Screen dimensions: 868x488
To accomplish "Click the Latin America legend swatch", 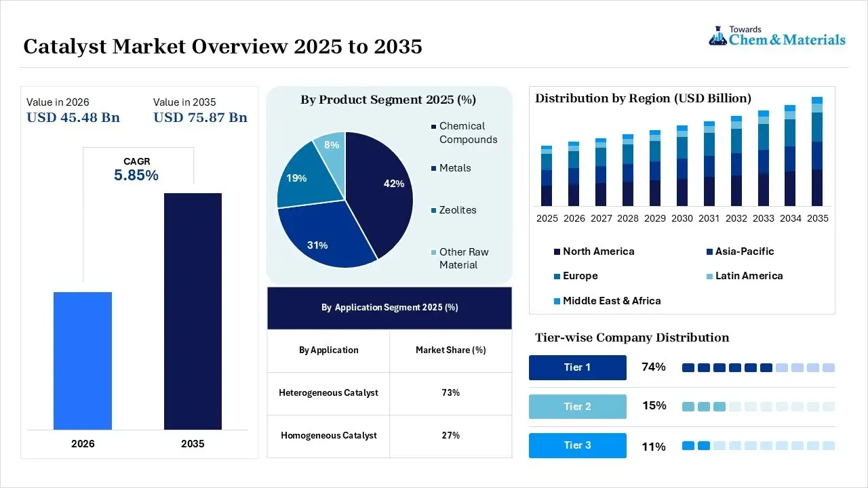I will pyautogui.click(x=709, y=277).
